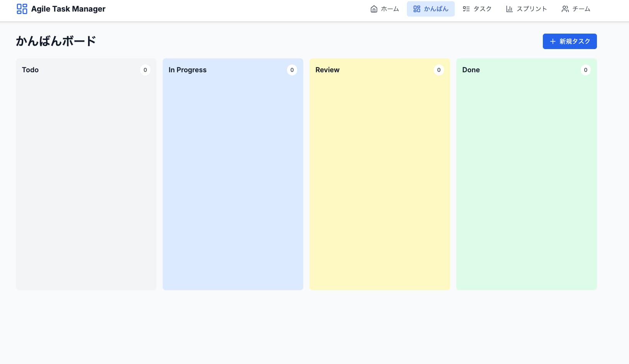The width and height of the screenshot is (629, 364).
Task: Click the team people icon in the navbar
Action: 565,9
